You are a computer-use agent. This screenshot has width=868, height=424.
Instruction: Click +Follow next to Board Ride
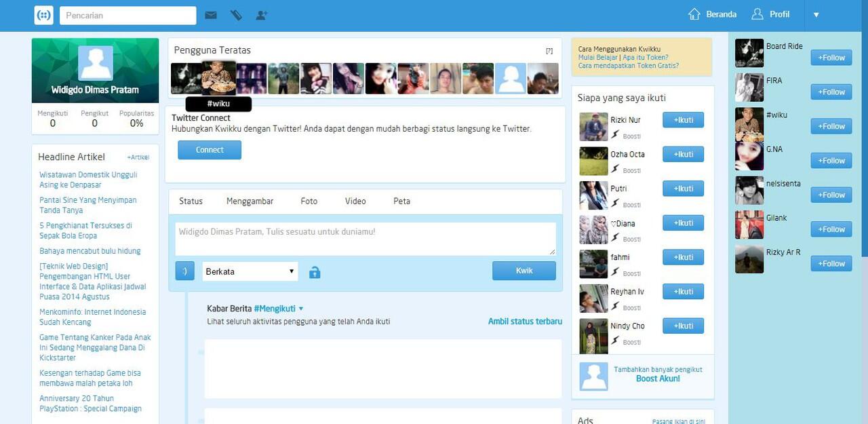pos(831,58)
